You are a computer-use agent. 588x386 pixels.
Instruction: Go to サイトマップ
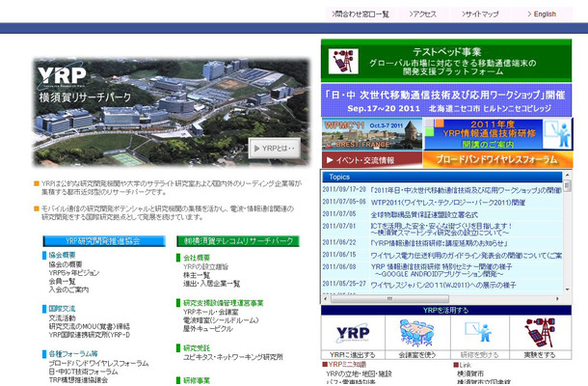[x=480, y=14]
